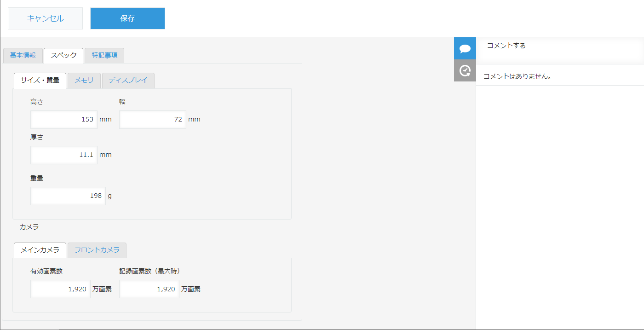The height and width of the screenshot is (330, 644).
Task: Select the メインカメラ tab
Action: pos(40,250)
